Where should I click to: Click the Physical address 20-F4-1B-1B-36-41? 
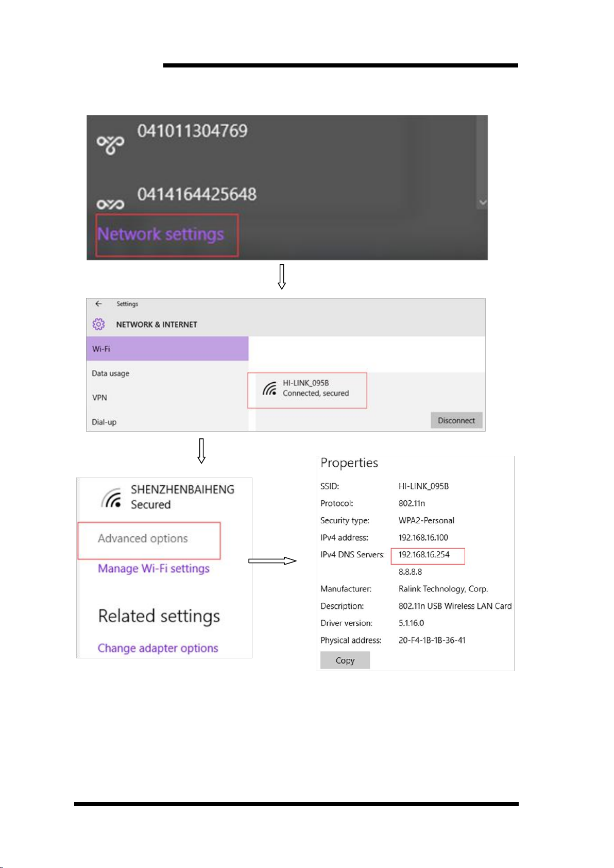(432, 640)
